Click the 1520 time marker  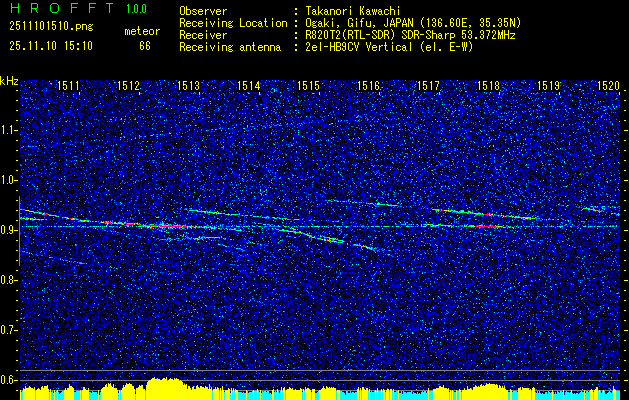[x=608, y=87]
